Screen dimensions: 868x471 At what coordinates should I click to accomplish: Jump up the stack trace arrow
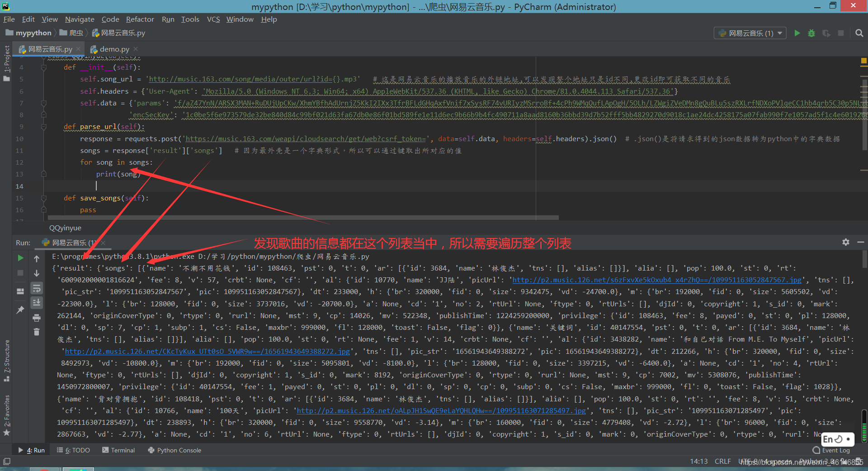[37, 258]
